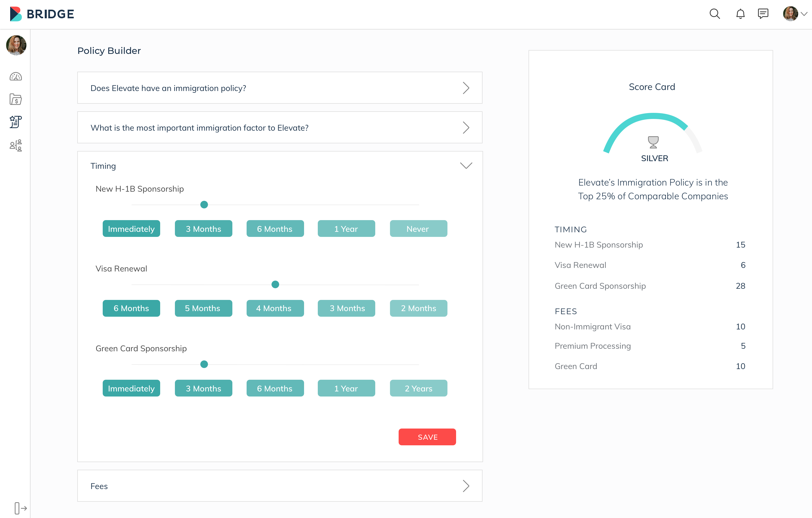Expand the Fees section

(x=466, y=486)
